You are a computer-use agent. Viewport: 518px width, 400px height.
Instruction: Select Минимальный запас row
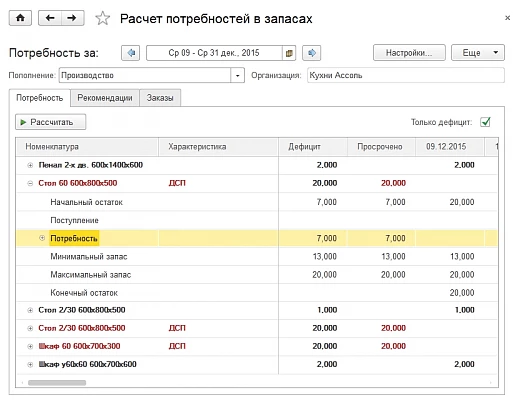coord(257,257)
